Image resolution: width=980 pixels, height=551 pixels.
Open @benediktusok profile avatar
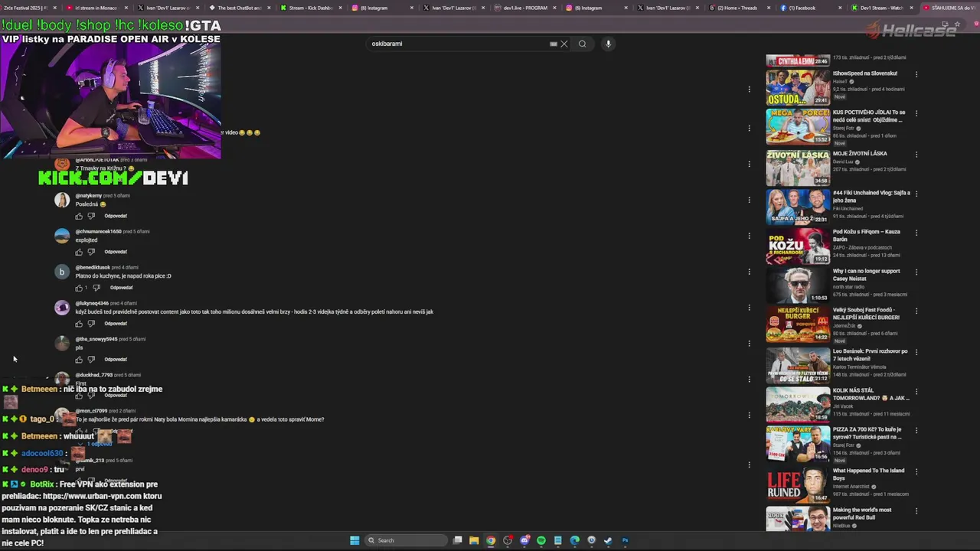pos(62,272)
